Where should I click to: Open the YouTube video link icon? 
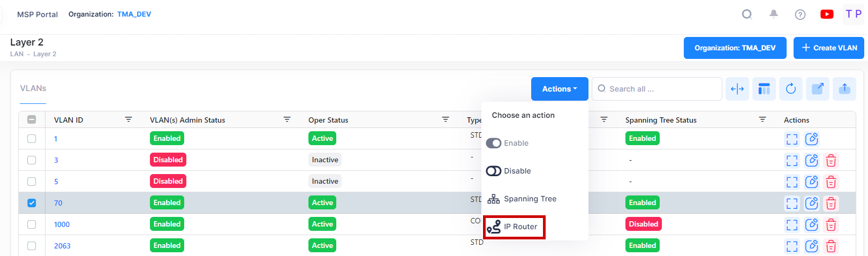coord(827,14)
